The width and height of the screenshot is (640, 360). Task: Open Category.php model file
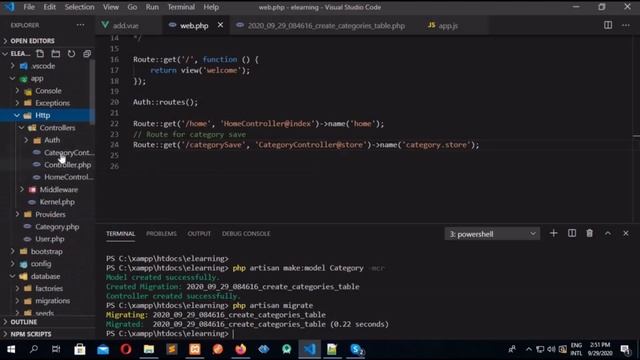click(57, 227)
